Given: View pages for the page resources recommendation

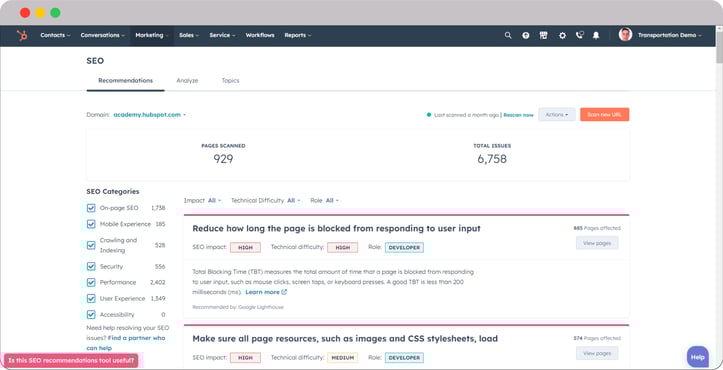Looking at the screenshot, I should coord(597,353).
